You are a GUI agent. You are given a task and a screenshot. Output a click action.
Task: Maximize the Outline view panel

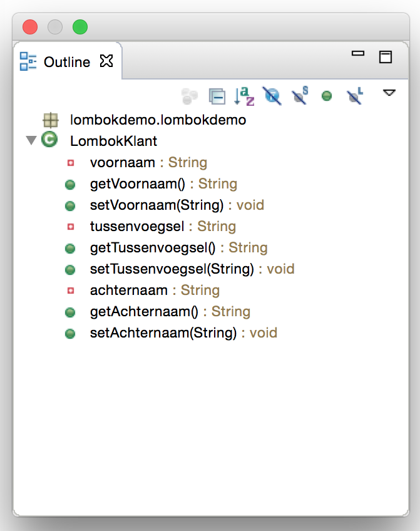click(x=386, y=56)
